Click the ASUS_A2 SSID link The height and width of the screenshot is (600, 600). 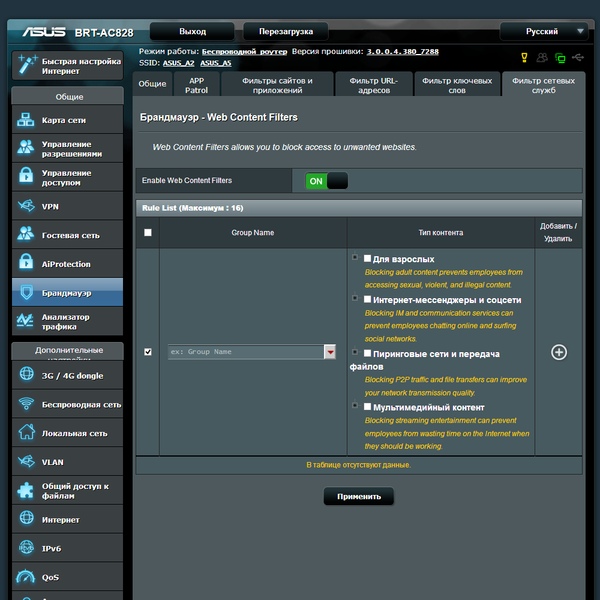[x=179, y=63]
